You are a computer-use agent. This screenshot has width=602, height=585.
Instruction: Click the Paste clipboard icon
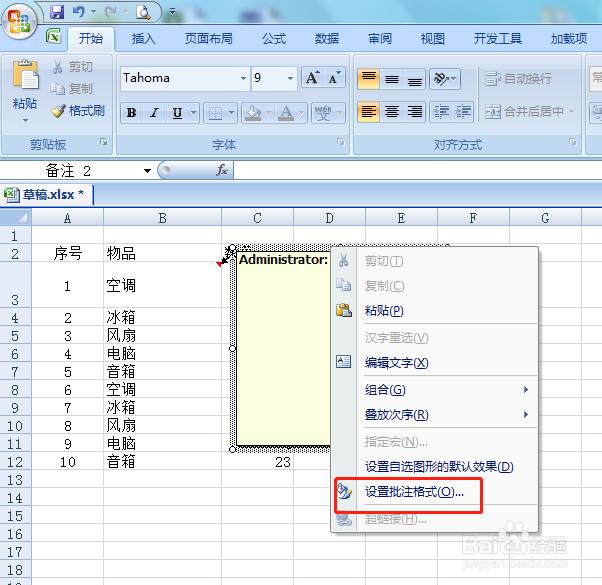pos(25,74)
